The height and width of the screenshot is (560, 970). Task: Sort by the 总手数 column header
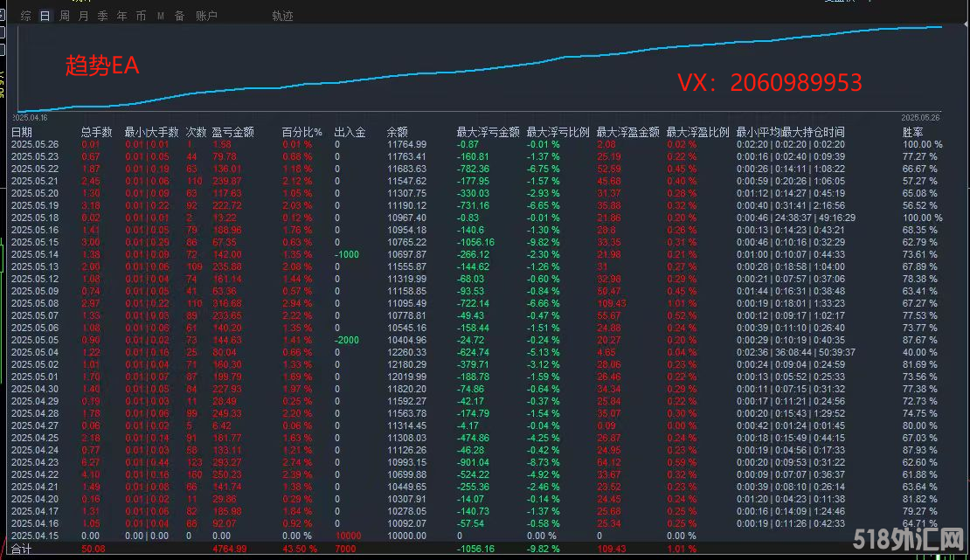[96, 133]
